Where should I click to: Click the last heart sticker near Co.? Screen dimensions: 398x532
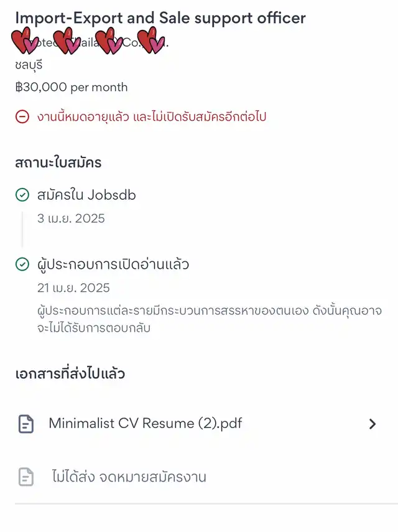151,41
